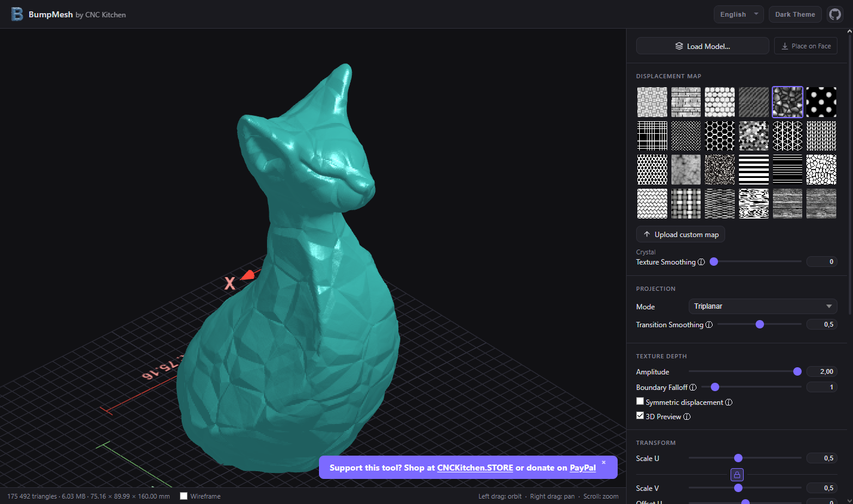Screen dimensions: 853x504
Task: Show Transition Smoothing info tooltip
Action: [709, 325]
